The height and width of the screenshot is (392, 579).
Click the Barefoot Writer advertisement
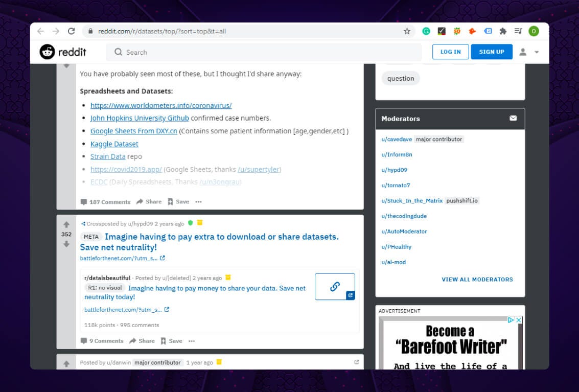coord(451,343)
